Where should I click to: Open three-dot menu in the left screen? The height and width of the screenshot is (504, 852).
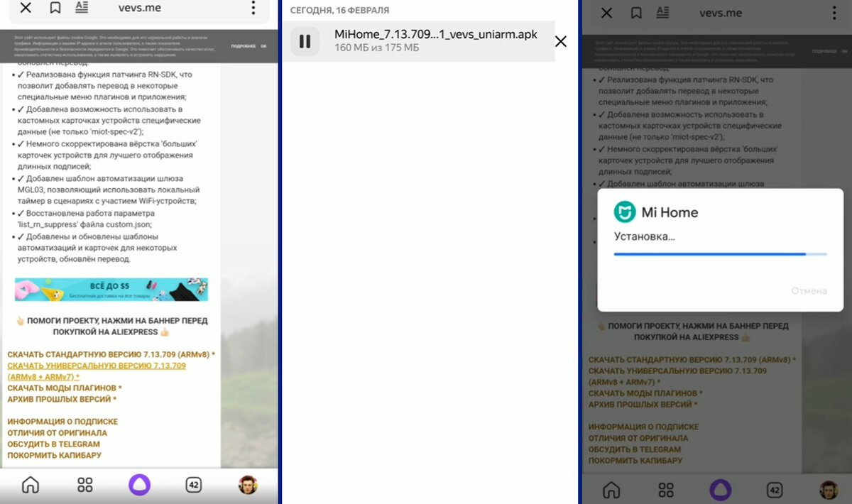(253, 9)
